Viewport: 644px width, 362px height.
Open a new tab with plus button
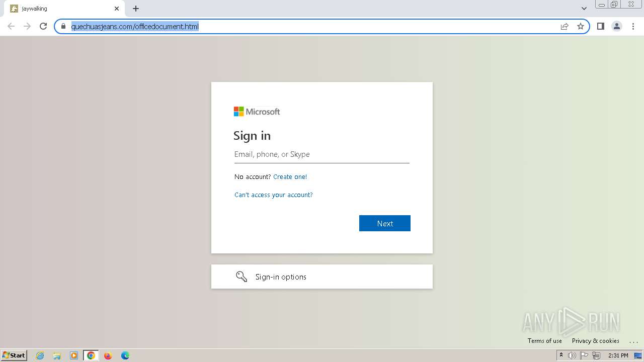click(136, 9)
